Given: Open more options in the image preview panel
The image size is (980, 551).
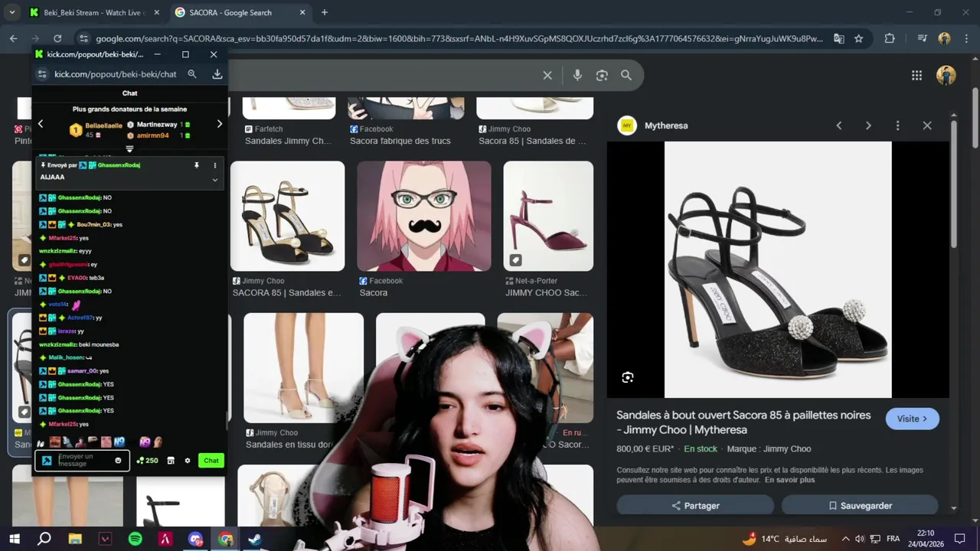Looking at the screenshot, I should tap(897, 126).
